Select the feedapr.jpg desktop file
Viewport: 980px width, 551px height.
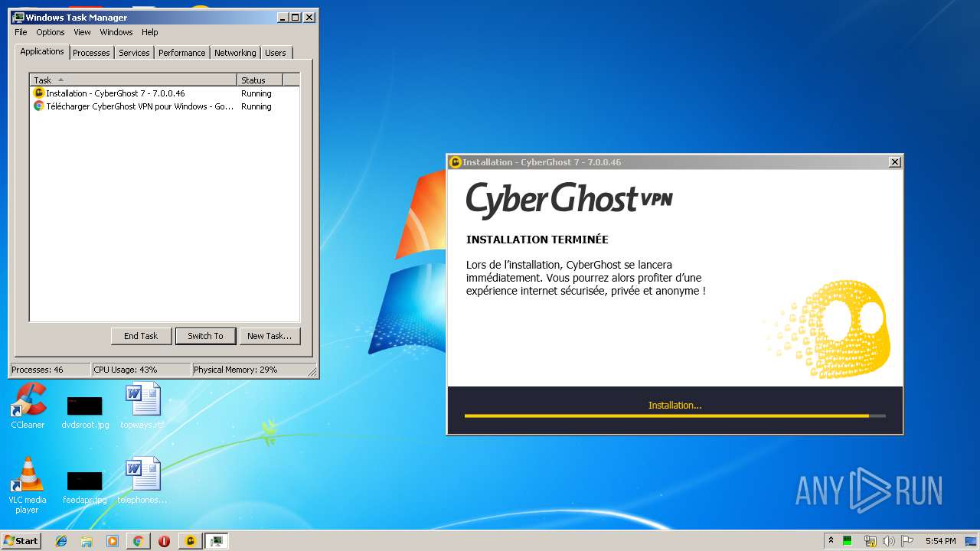pos(85,487)
